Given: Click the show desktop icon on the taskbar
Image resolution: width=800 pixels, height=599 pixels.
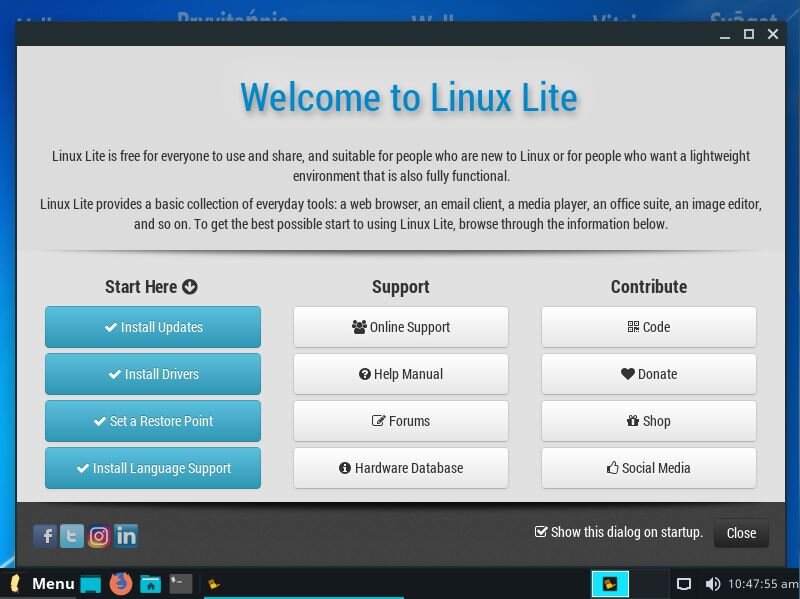Looking at the screenshot, I should [x=91, y=584].
